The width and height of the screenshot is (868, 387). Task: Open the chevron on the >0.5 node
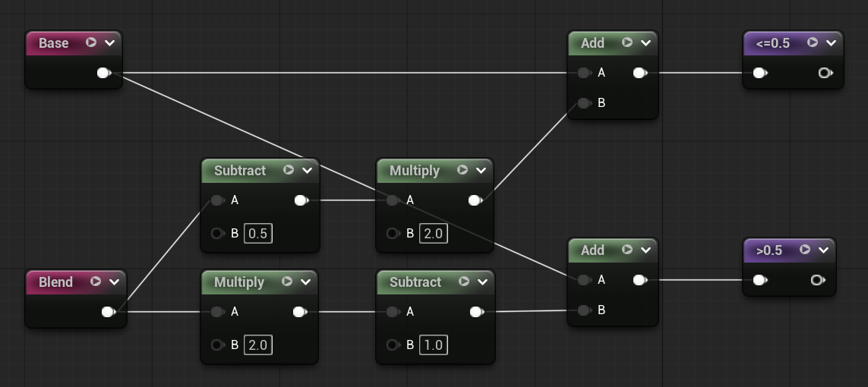(x=823, y=250)
